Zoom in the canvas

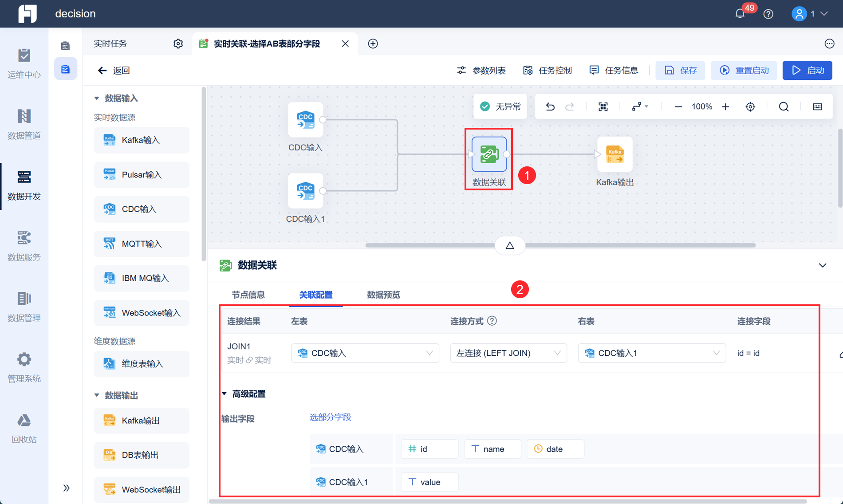(x=725, y=106)
